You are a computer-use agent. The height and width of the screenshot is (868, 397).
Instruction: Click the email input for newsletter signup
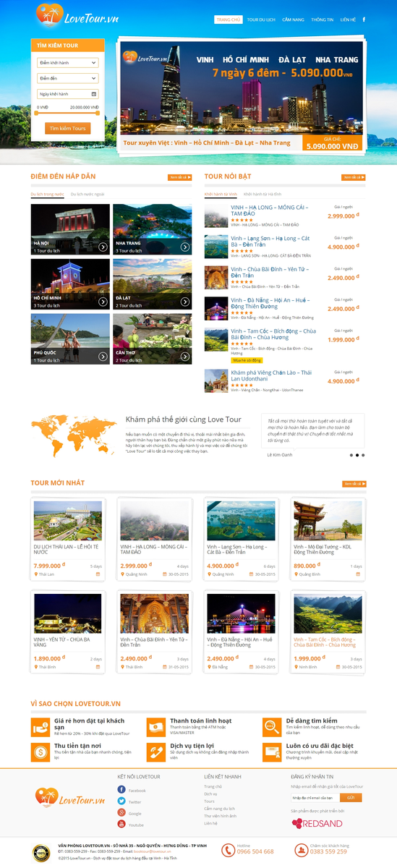point(315,798)
